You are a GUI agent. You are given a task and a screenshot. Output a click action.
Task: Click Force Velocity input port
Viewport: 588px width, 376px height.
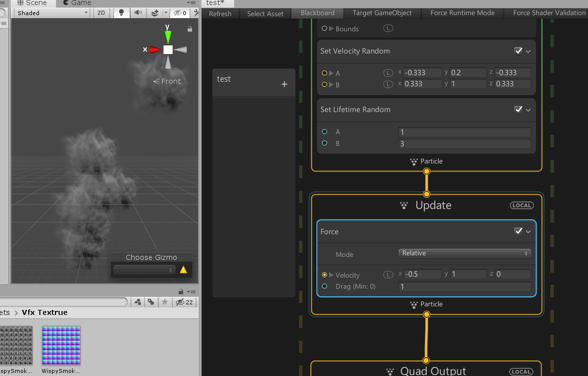[x=325, y=275]
